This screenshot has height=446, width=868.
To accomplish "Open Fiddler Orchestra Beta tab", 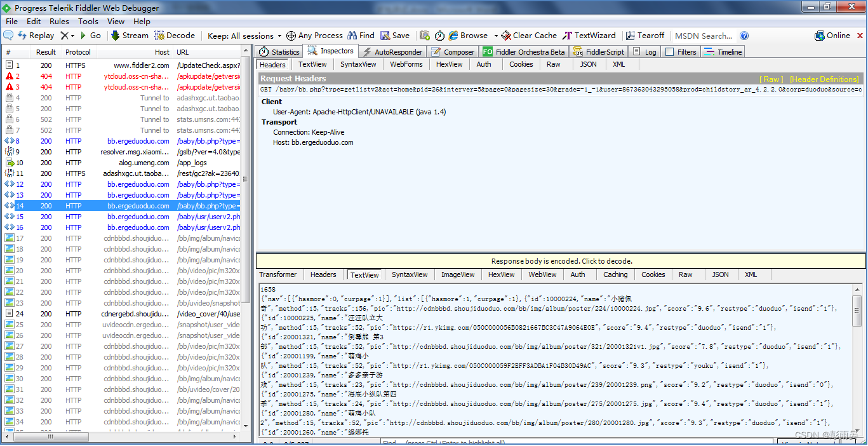I will (x=524, y=52).
